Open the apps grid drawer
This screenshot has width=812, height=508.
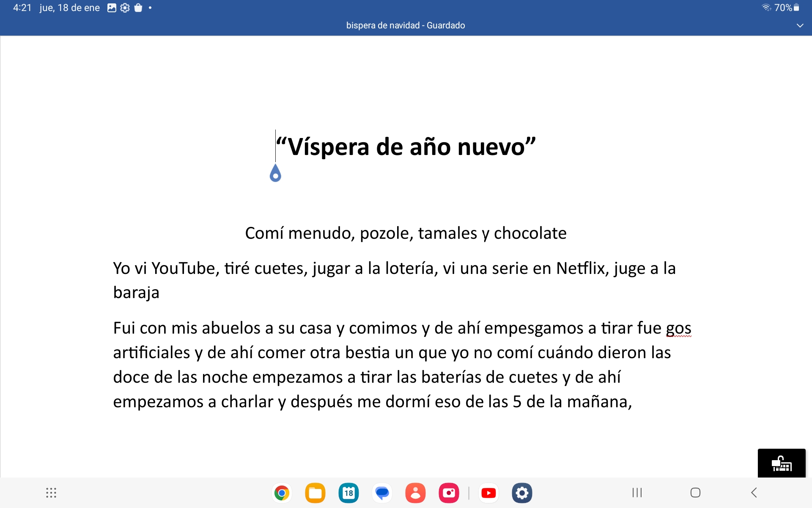pyautogui.click(x=51, y=493)
